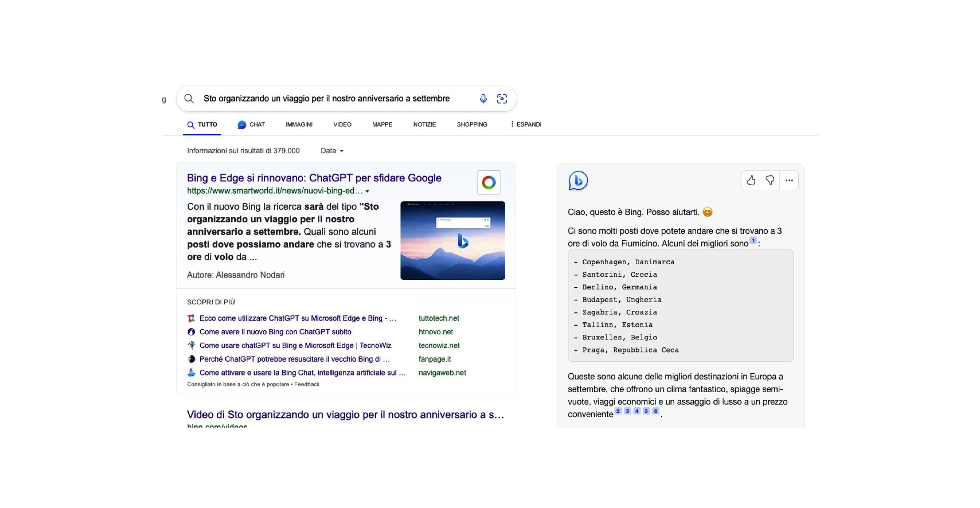Open the IMMAGINI tab
Image resolution: width=980 pixels, height=508 pixels.
point(299,125)
